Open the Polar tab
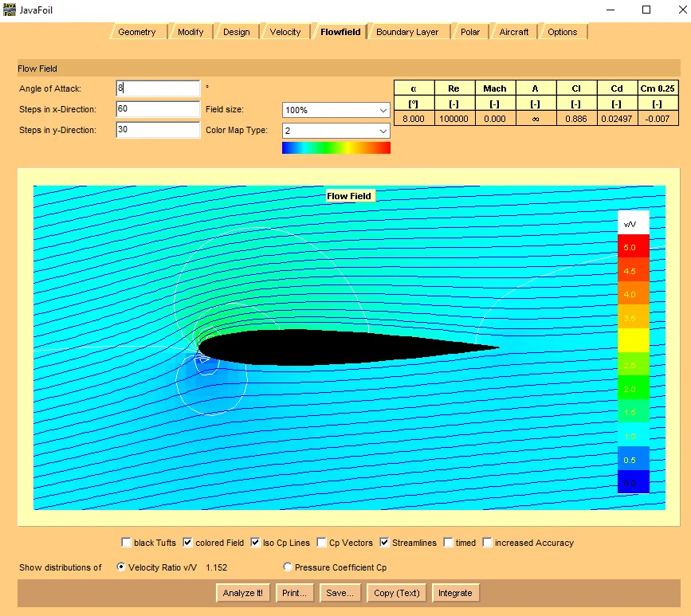Image resolution: width=691 pixels, height=616 pixels. click(x=469, y=32)
